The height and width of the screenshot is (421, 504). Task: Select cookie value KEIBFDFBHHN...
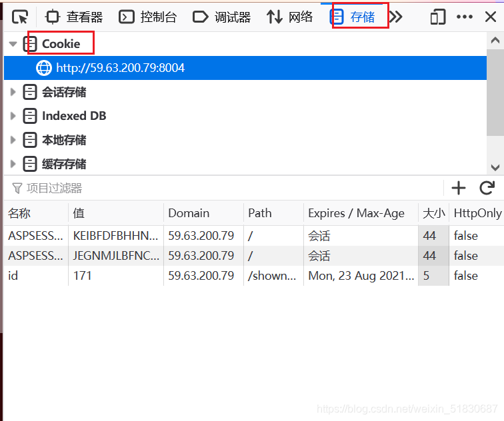click(116, 236)
